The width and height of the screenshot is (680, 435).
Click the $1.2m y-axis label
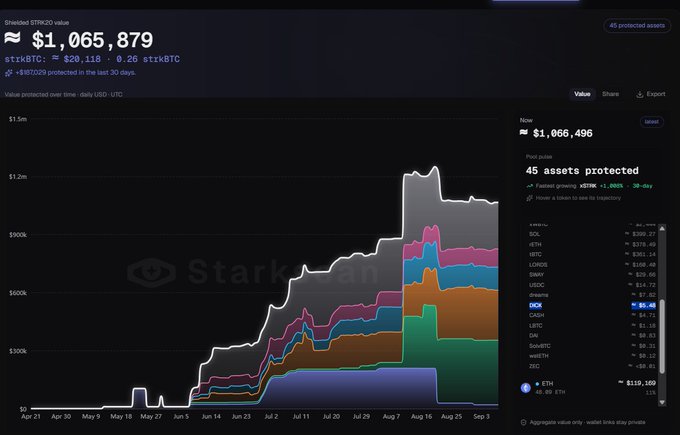tap(18, 177)
